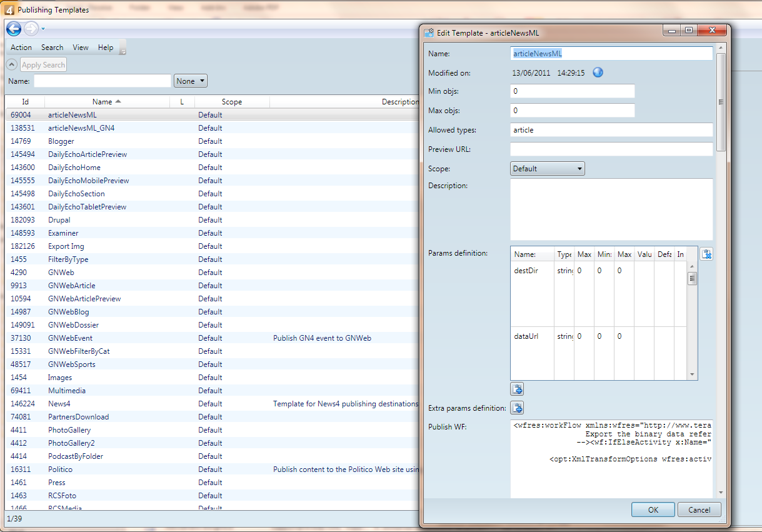
Task: Open the View menu
Action: (81, 48)
